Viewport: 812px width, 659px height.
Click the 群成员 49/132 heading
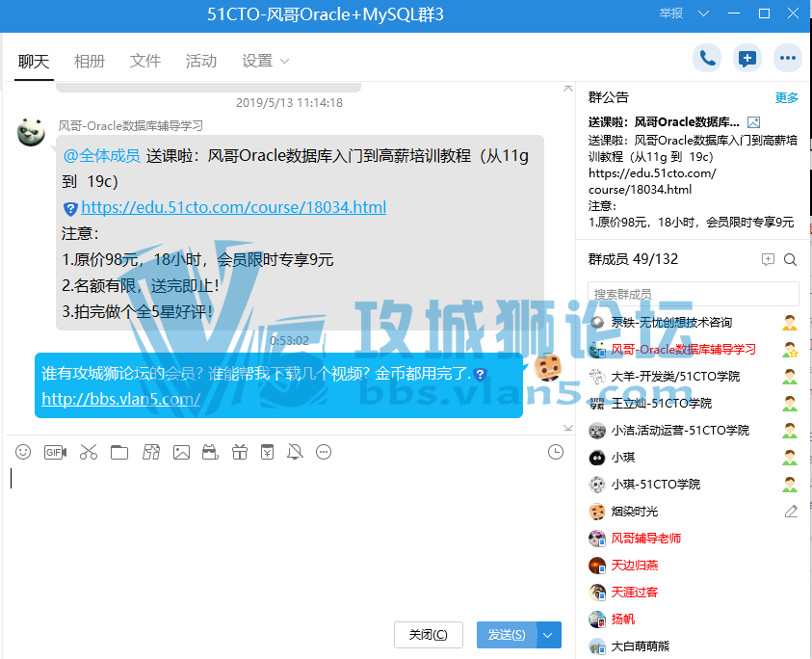point(634,259)
